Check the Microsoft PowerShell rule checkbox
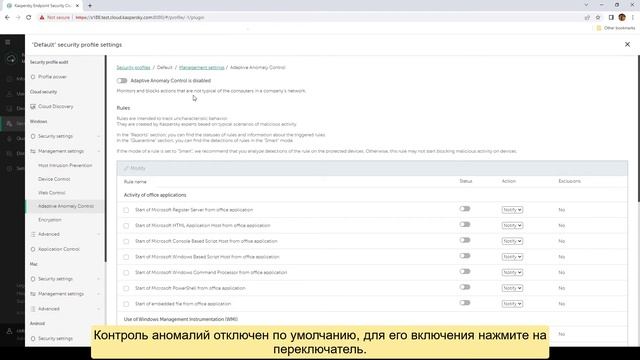 click(126, 289)
